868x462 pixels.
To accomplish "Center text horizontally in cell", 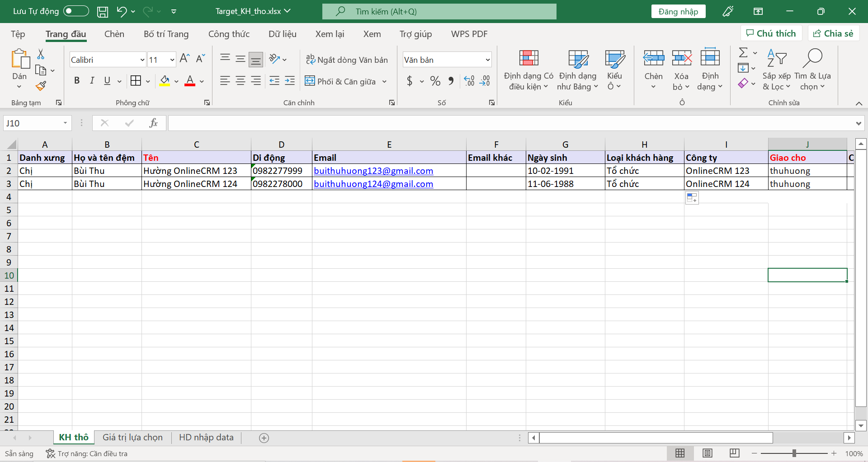I will (241, 80).
